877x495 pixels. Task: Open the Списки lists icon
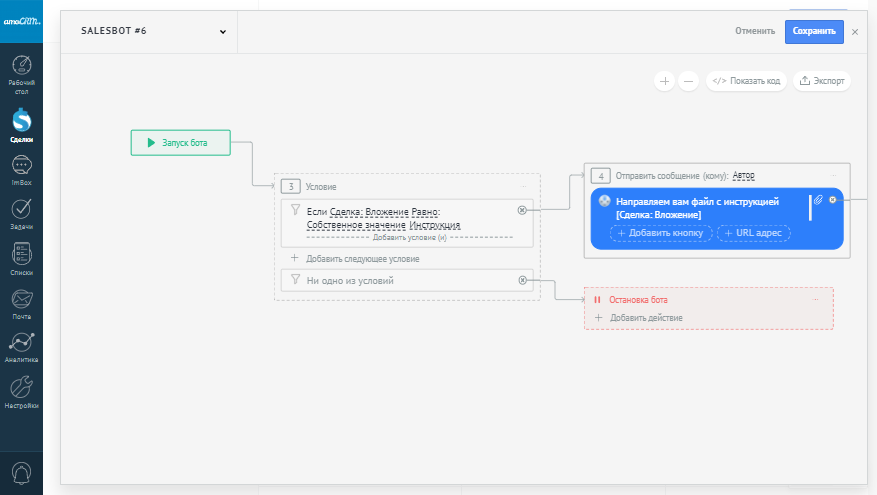pos(21,255)
